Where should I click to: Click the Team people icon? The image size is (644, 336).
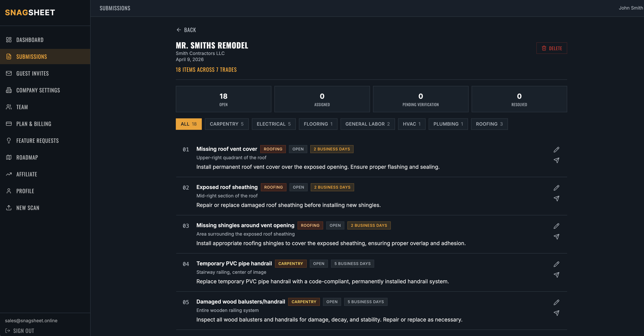coord(9,107)
